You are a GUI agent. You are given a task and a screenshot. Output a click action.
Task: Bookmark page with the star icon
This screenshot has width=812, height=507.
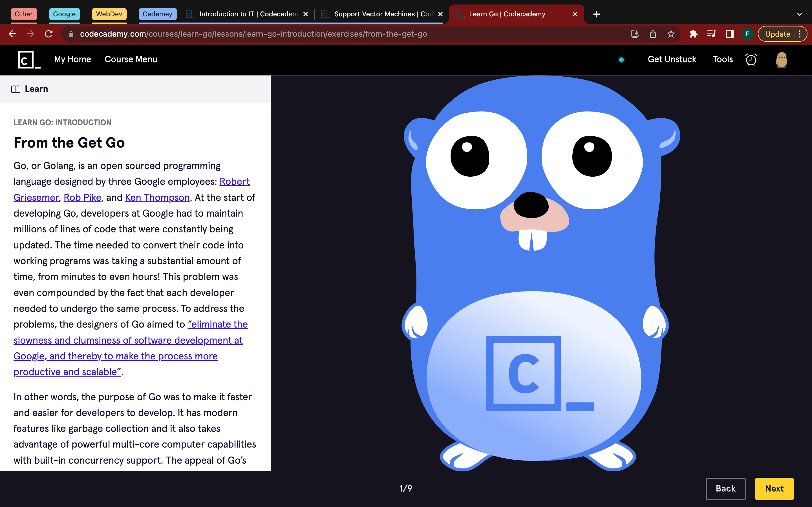tap(671, 34)
